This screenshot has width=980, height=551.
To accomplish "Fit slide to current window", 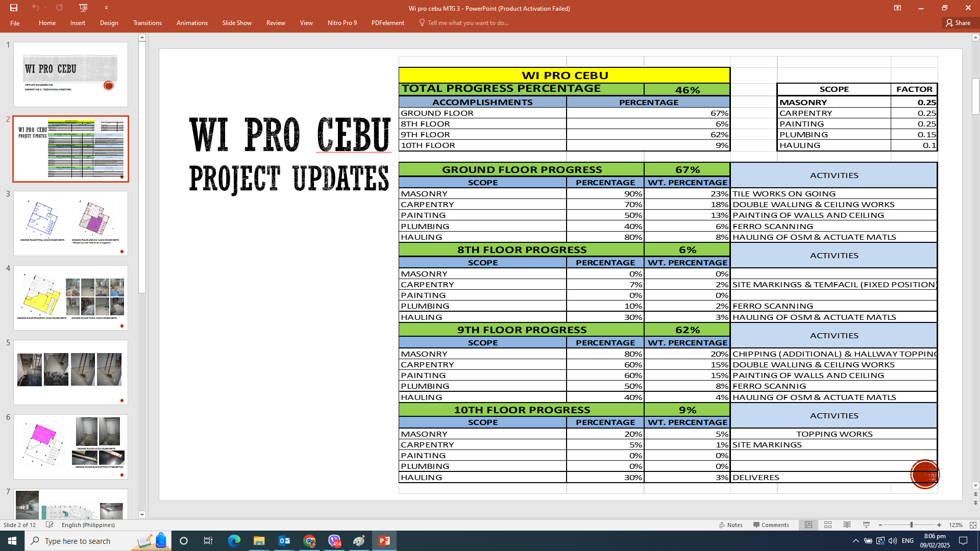I will (973, 525).
